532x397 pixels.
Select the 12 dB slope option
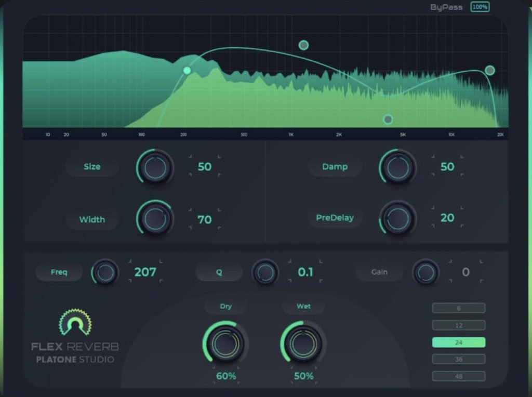click(459, 325)
